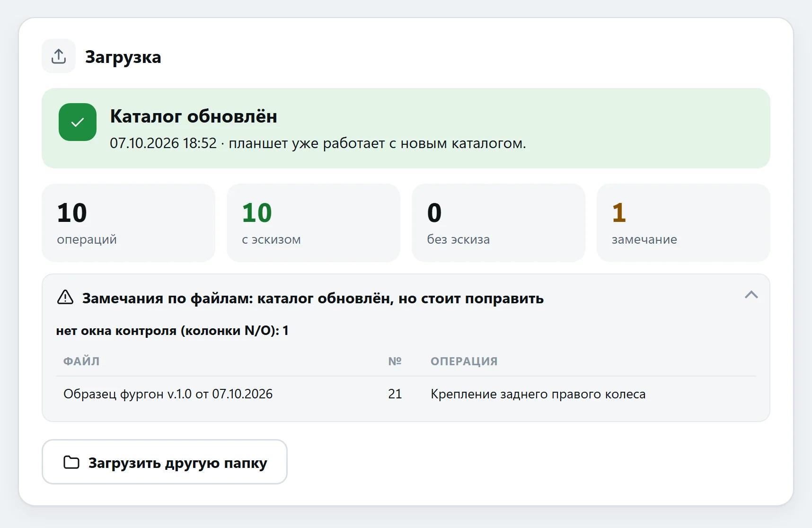Click the 1 замечание stat card
The image size is (812, 528).
(683, 223)
